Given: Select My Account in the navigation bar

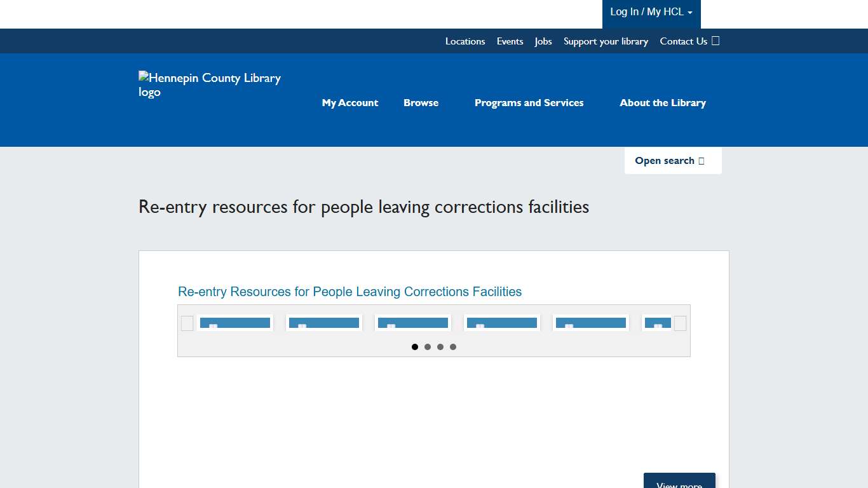Looking at the screenshot, I should tap(349, 102).
